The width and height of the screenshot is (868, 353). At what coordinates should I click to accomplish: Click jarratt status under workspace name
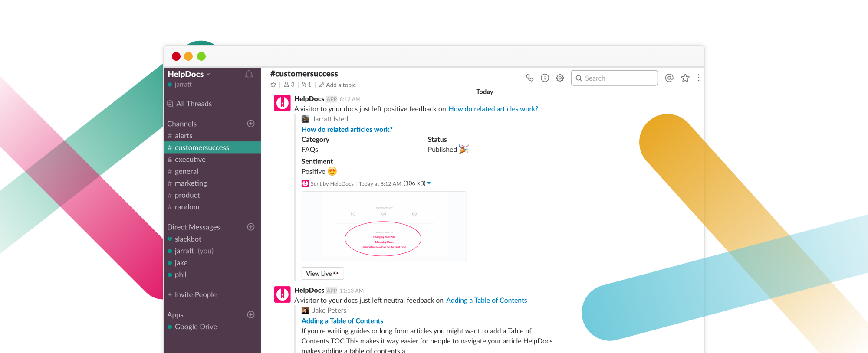[183, 85]
